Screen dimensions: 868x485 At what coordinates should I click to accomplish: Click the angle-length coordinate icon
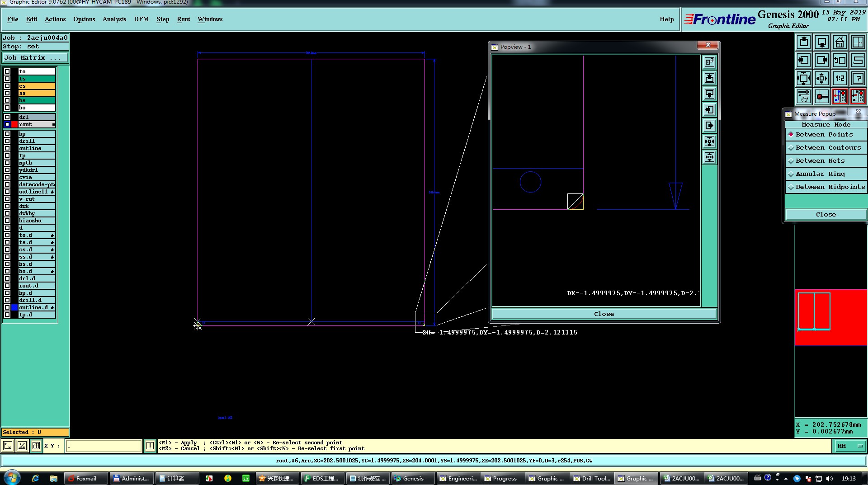tap(22, 446)
